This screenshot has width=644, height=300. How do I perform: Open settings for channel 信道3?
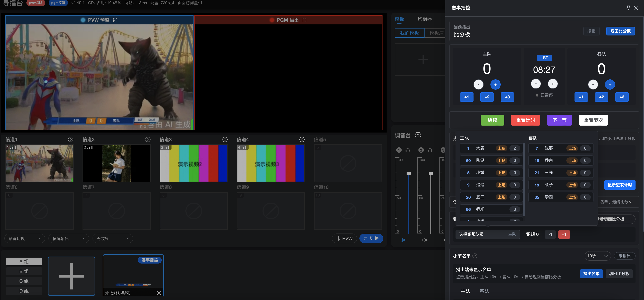tap(225, 139)
